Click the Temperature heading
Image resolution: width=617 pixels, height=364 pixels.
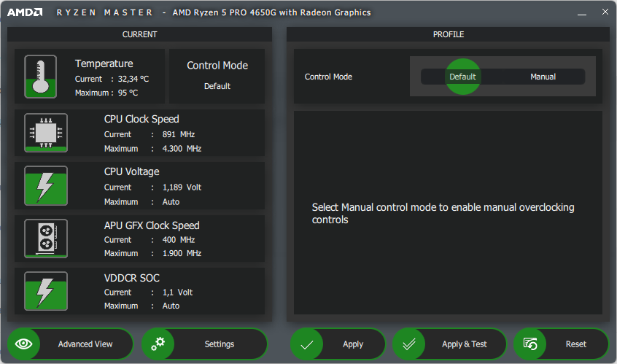pos(104,63)
